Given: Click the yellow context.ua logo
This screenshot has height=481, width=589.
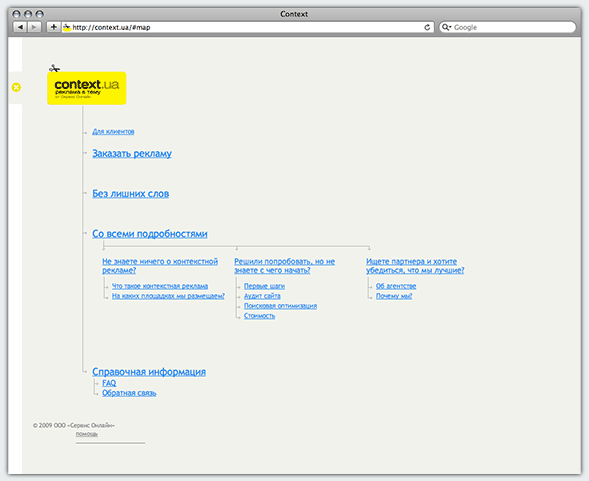Looking at the screenshot, I should (87, 88).
